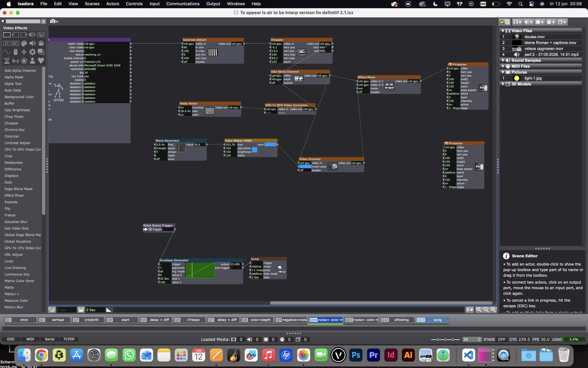Select the stacked layers toolbox group
Viewport: 588px width, 368px height.
[41, 52]
